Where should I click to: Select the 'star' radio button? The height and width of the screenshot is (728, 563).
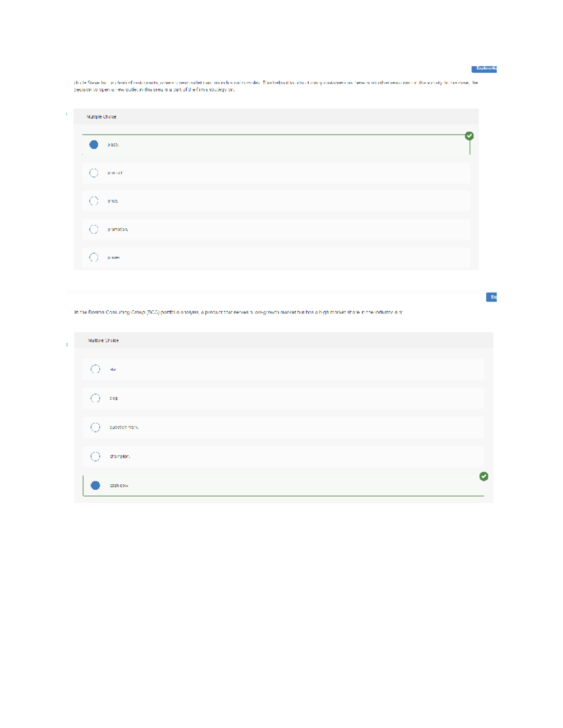click(x=96, y=369)
